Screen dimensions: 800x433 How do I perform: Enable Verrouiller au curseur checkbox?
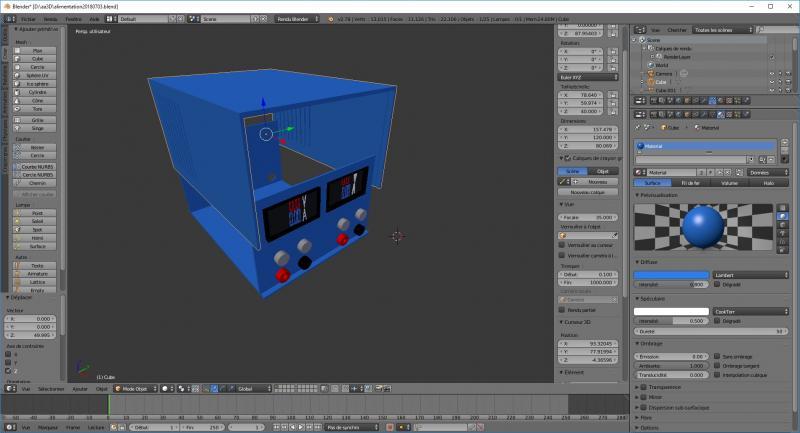(561, 244)
